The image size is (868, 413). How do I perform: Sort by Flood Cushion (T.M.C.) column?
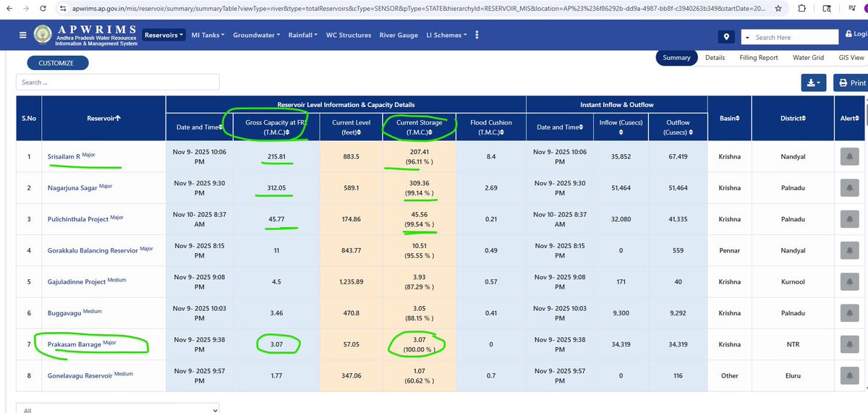(490, 127)
